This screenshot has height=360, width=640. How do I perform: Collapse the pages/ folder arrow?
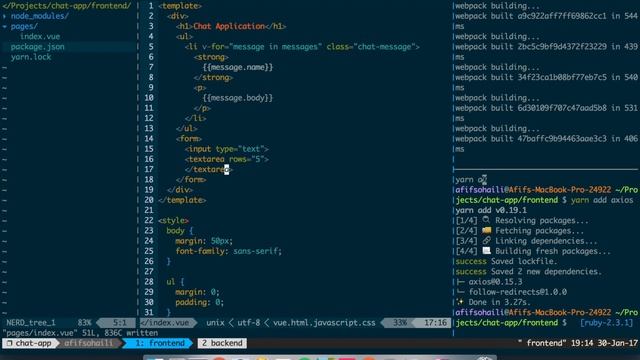click(x=4, y=27)
